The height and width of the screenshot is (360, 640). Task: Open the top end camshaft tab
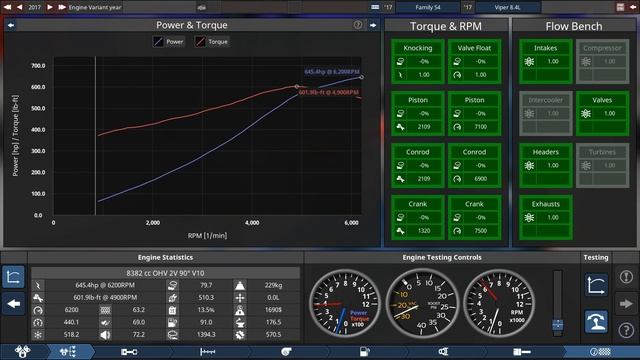coord(207,352)
